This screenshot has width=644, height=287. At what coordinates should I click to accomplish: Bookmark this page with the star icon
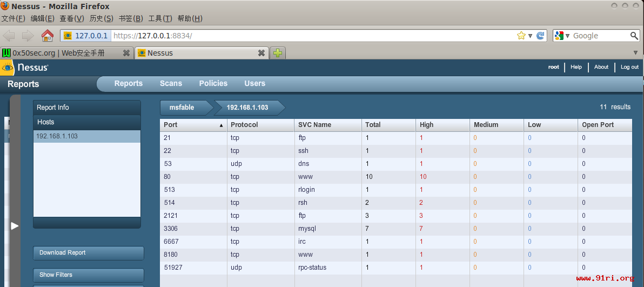click(x=521, y=36)
